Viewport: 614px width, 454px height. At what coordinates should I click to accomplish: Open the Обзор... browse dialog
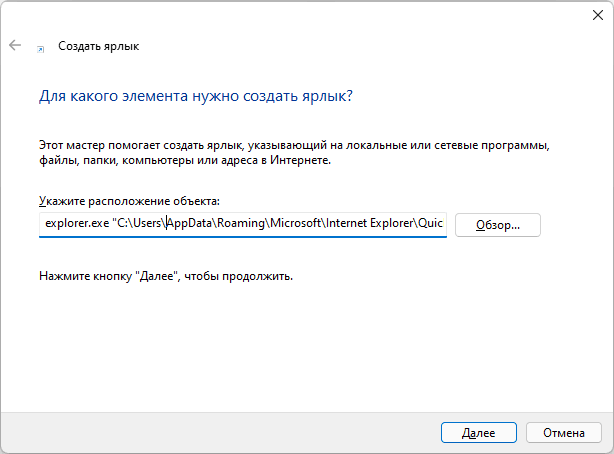click(498, 225)
